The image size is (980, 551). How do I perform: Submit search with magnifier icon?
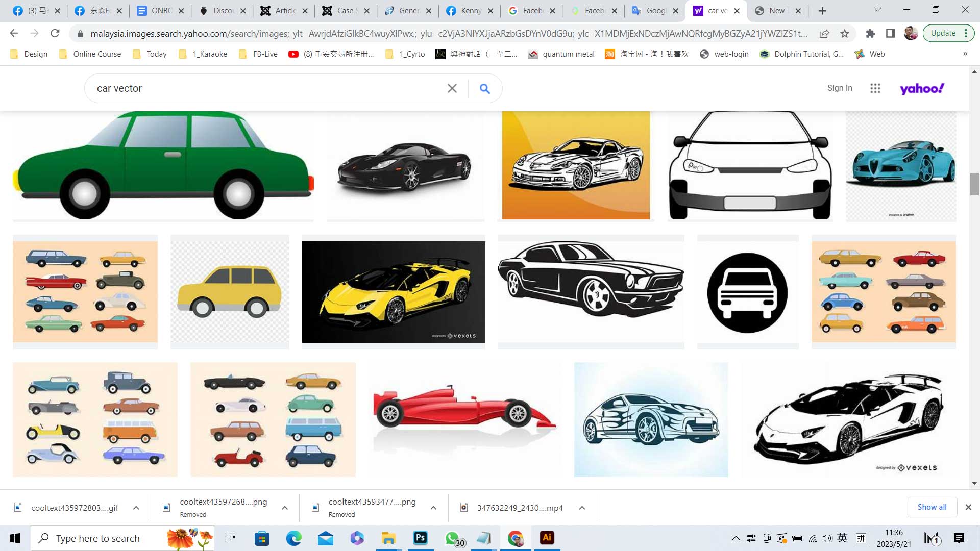484,88
